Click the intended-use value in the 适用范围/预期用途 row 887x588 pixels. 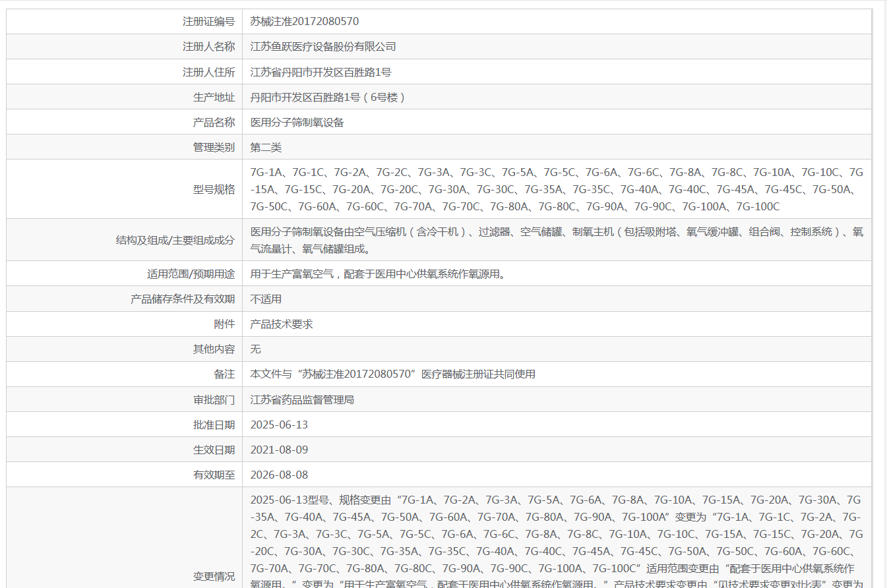(x=378, y=274)
